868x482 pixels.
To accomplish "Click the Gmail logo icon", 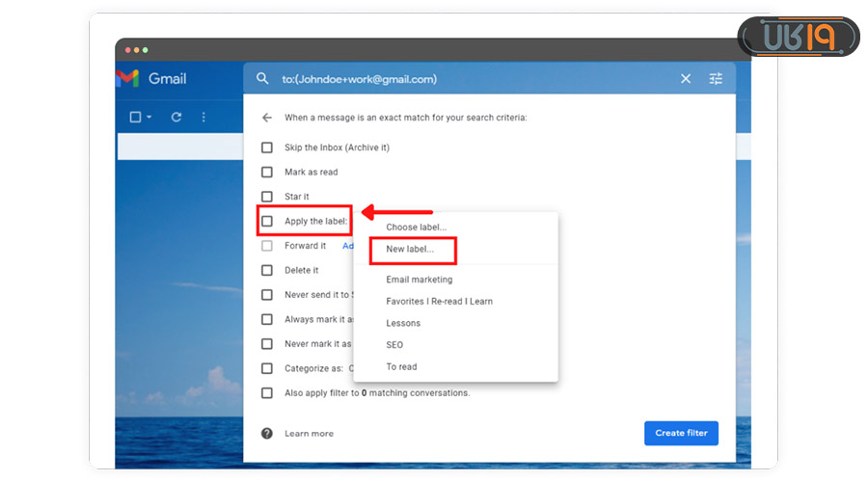I will click(127, 78).
